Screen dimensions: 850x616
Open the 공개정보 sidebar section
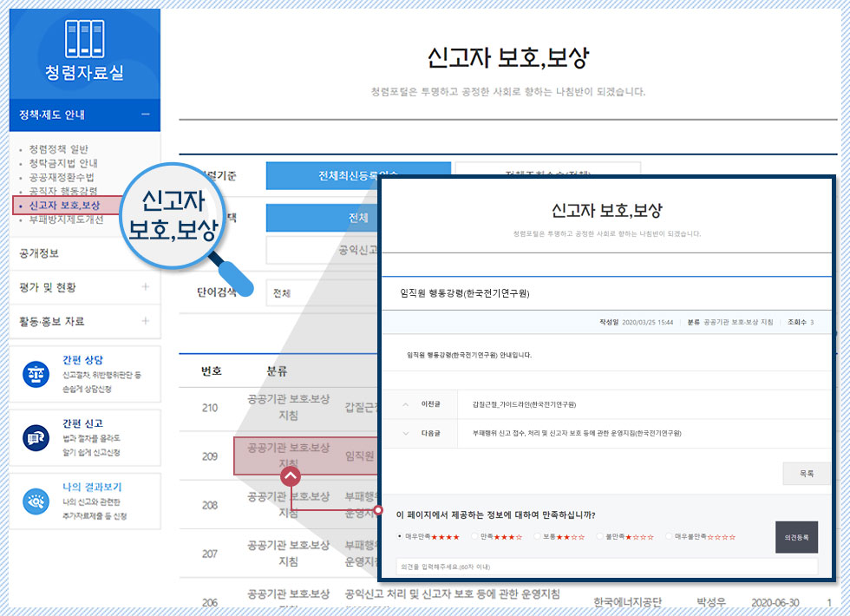pyautogui.click(x=39, y=253)
